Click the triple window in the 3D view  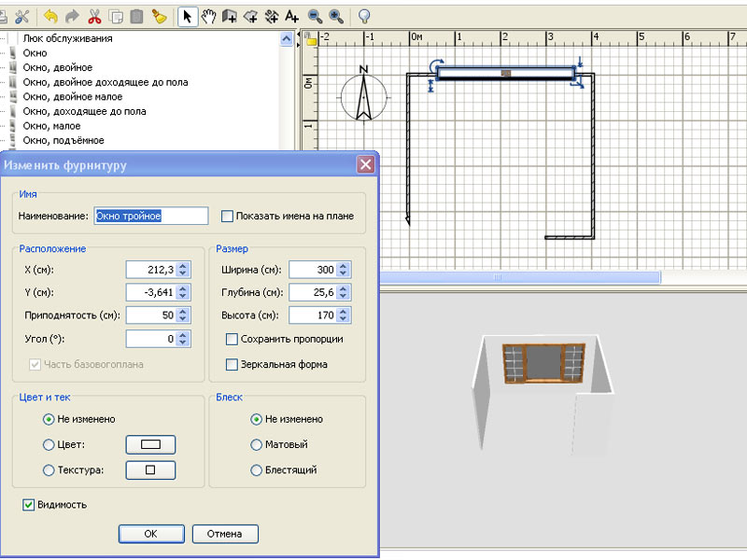click(543, 363)
